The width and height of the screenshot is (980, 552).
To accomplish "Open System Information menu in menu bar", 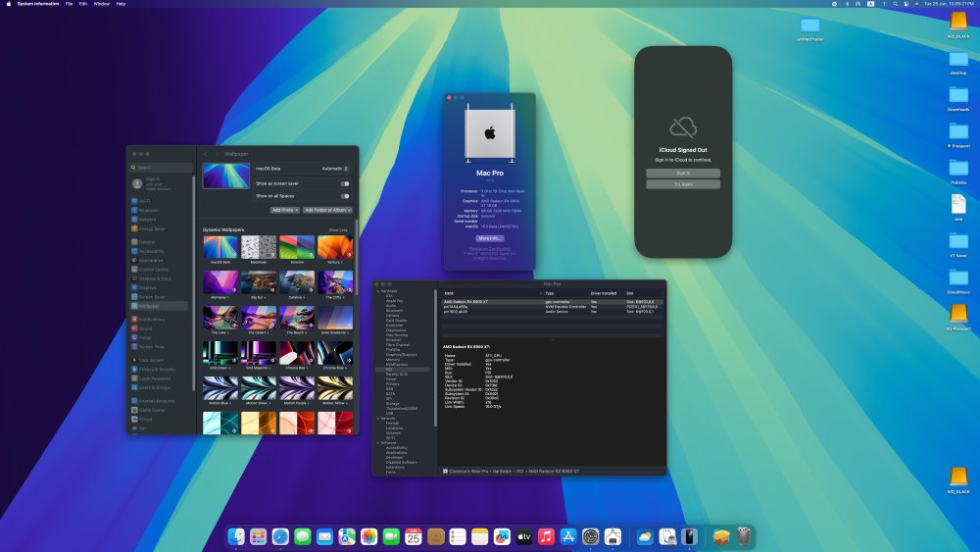I will pyautogui.click(x=38, y=4).
